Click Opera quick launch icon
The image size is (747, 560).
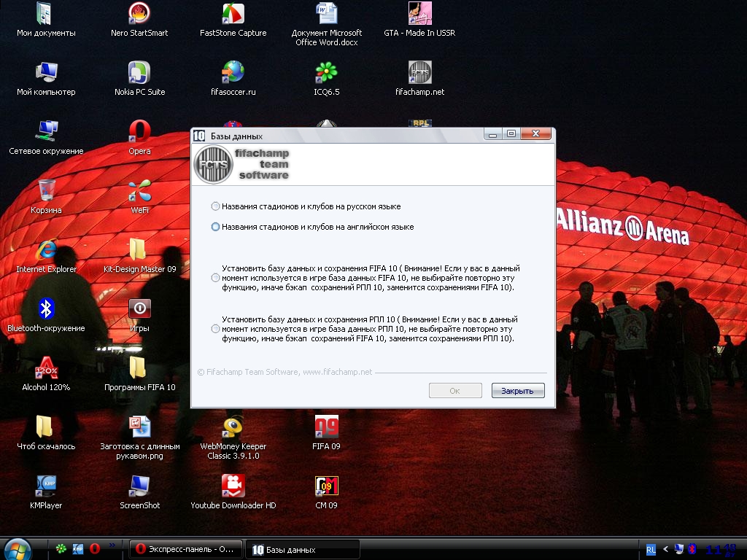95,548
